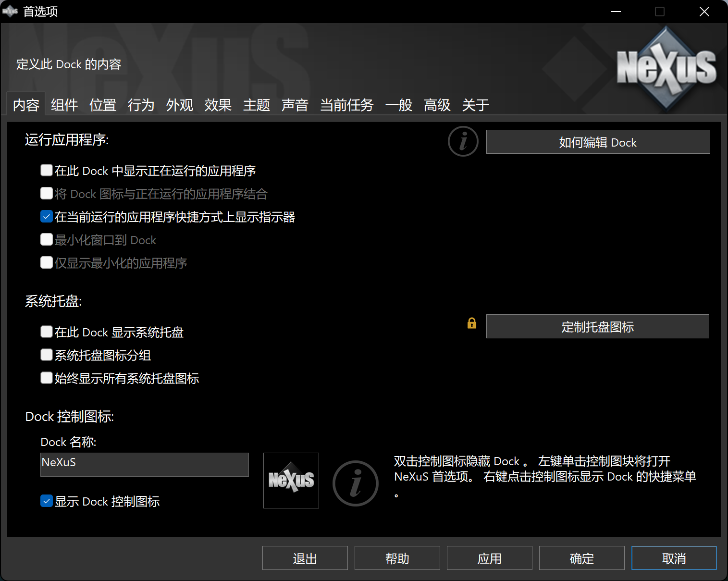The width and height of the screenshot is (728, 581).
Task: Minimize the 首选项 window
Action: (x=616, y=12)
